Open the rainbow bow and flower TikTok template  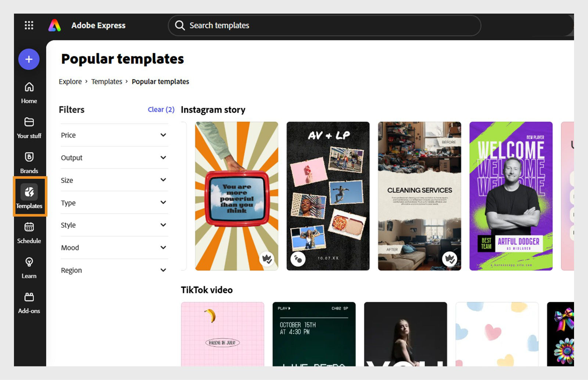(x=560, y=334)
